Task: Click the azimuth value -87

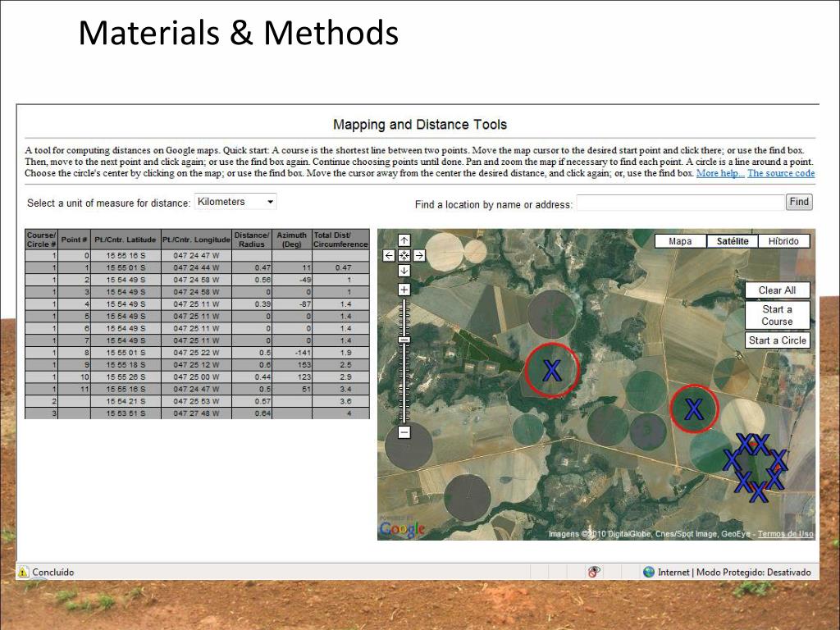Action: [292, 304]
